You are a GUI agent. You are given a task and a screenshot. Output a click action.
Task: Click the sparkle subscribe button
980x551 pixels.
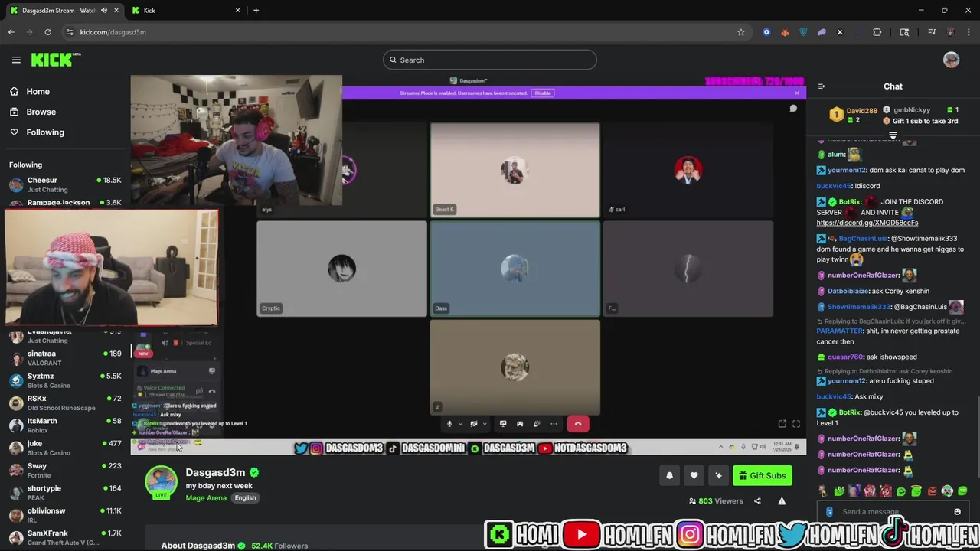tap(718, 476)
